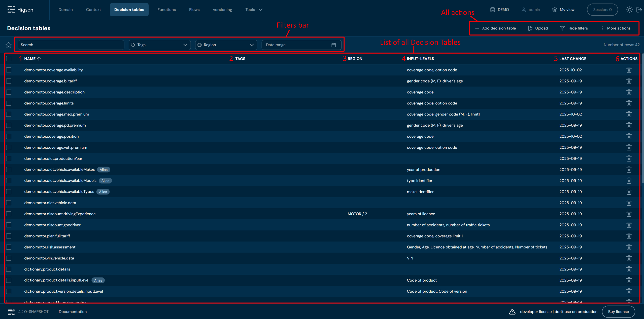This screenshot has width=644, height=319.
Task: Open the Region filter dropdown
Action: (226, 45)
